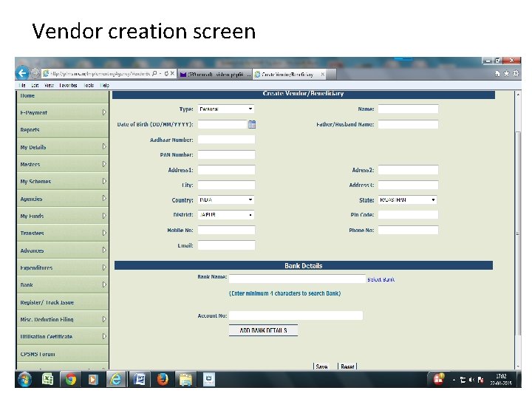Click the browser home icon

[497, 73]
